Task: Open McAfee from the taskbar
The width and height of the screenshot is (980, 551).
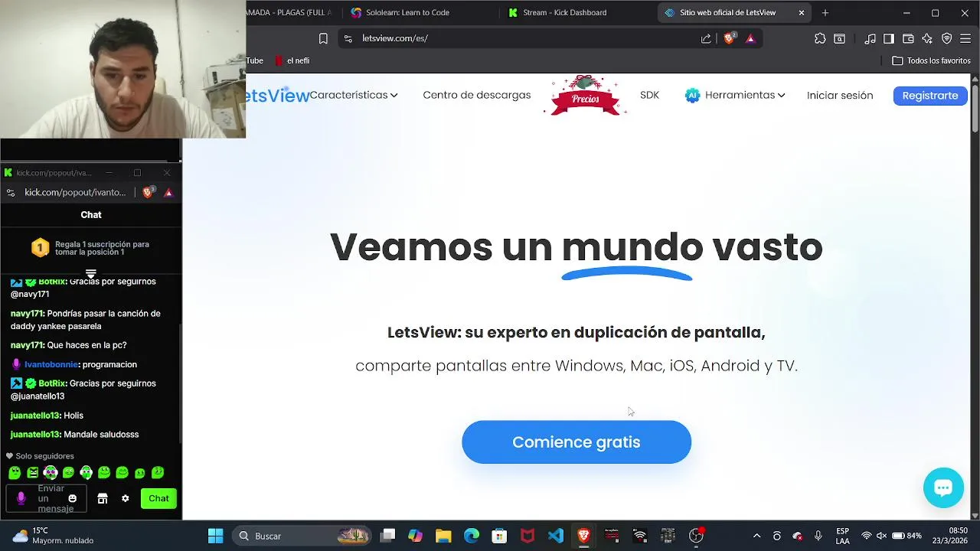Action: click(528, 536)
